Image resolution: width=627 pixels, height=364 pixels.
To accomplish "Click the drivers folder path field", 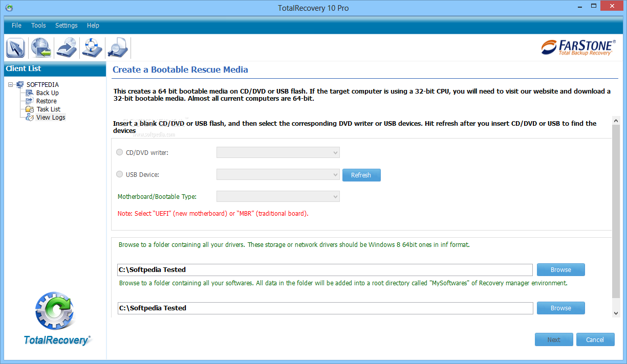I will click(325, 269).
